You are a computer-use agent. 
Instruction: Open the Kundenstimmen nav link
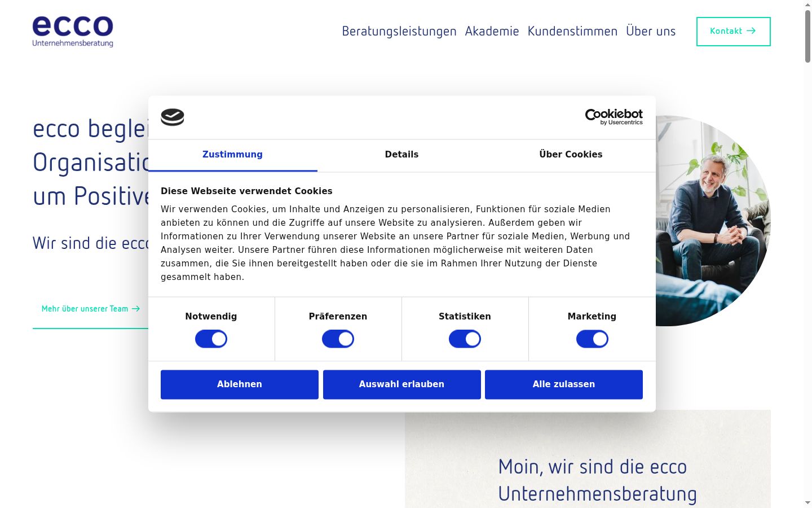coord(572,32)
